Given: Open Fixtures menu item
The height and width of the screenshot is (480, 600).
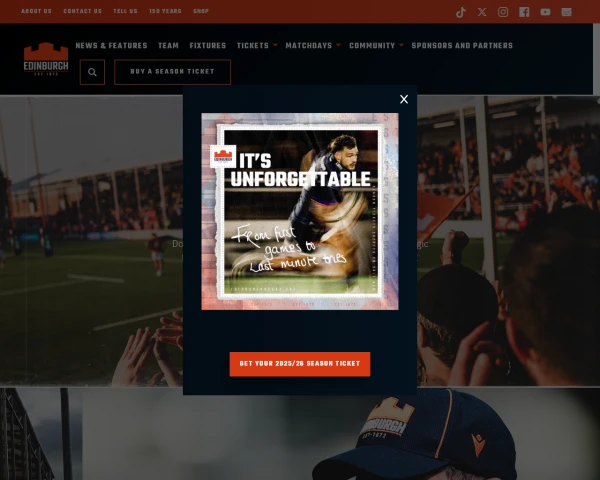Looking at the screenshot, I should coord(208,46).
